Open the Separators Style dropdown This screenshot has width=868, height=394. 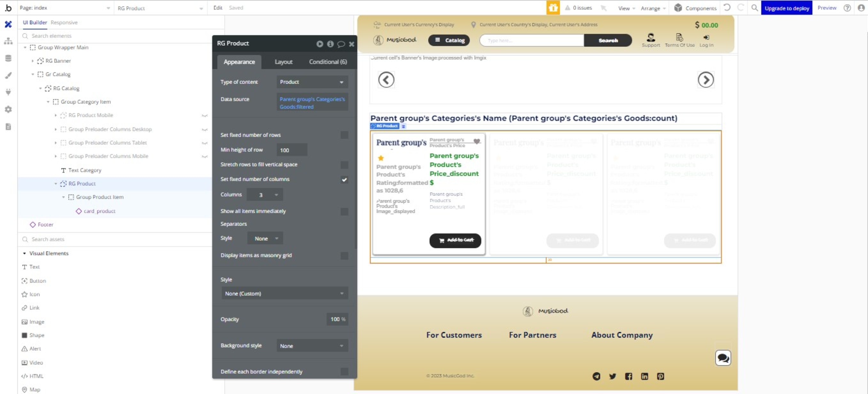coord(265,239)
